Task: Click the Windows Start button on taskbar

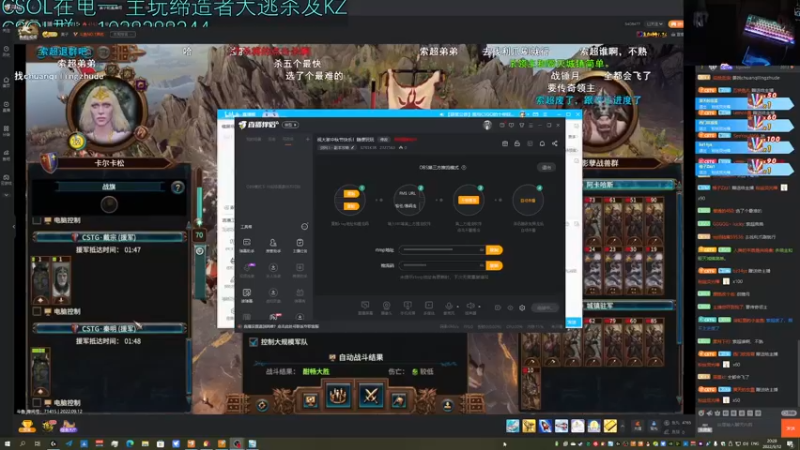Action: tap(7, 444)
